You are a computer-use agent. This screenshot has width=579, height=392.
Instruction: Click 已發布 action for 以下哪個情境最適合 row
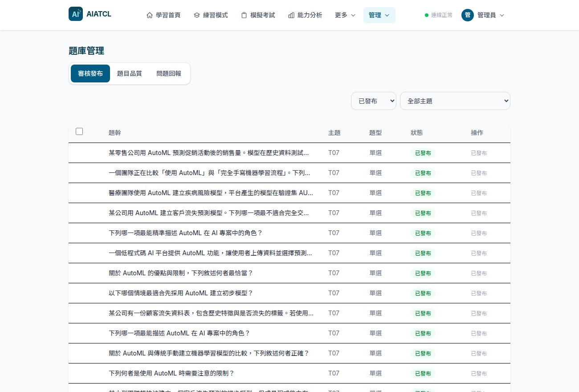(x=479, y=293)
